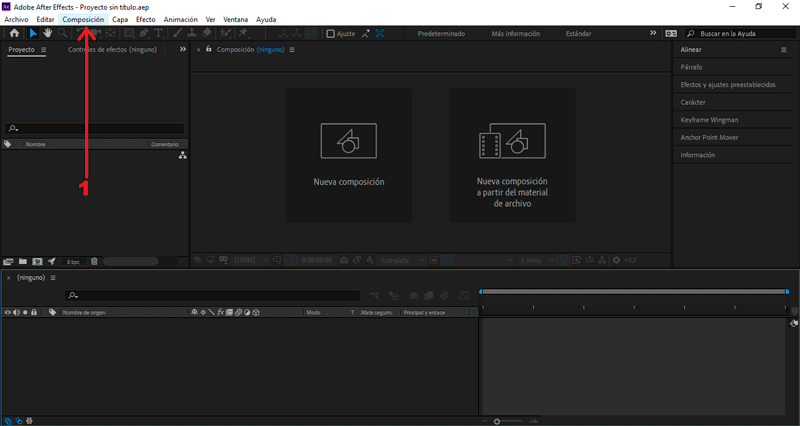Open the project flowchart view icon
The height and width of the screenshot is (426, 800).
point(183,156)
